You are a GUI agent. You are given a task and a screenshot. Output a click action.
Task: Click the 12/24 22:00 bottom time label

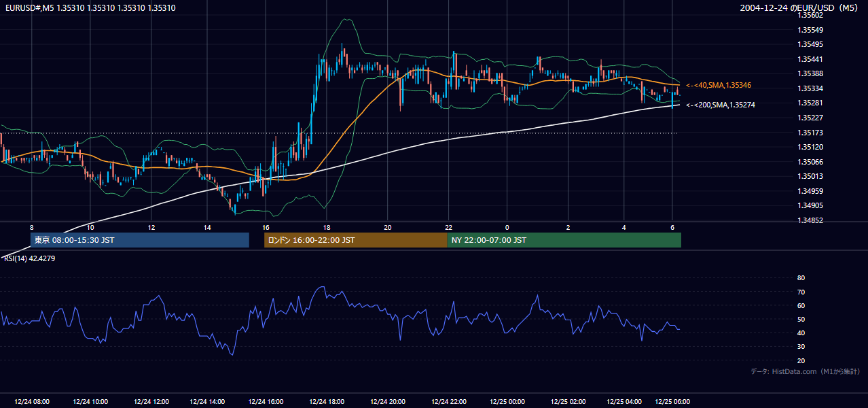(449, 401)
